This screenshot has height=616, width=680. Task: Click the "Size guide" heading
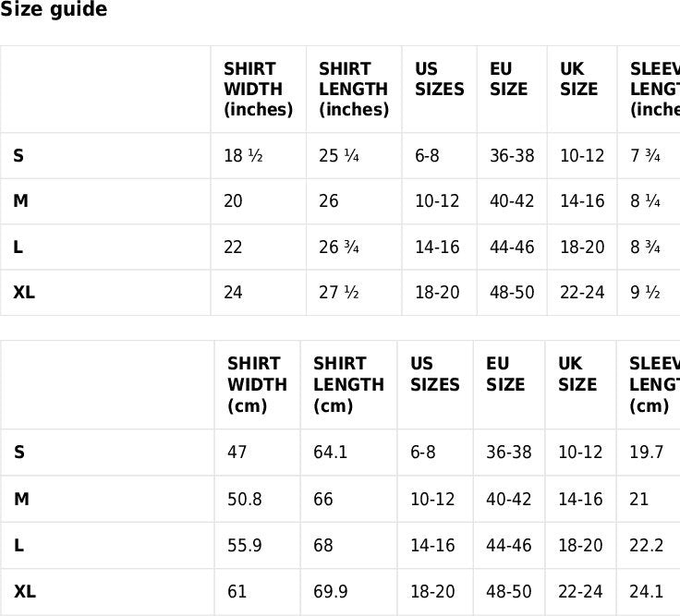[54, 10]
